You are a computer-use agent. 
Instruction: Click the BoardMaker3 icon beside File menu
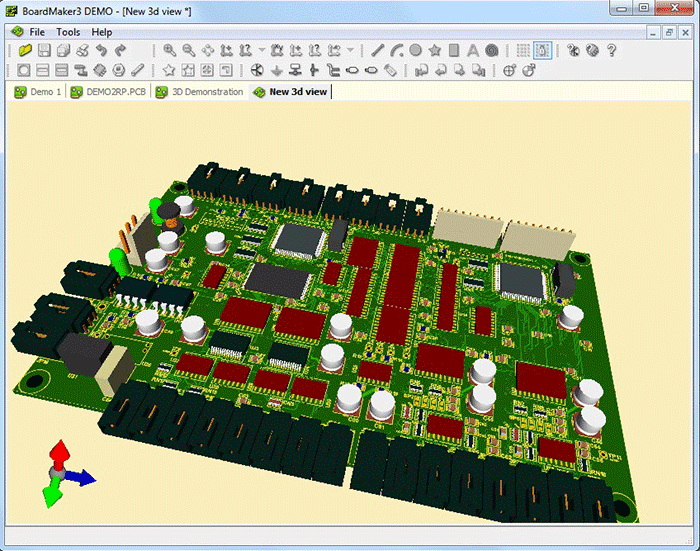coord(17,32)
